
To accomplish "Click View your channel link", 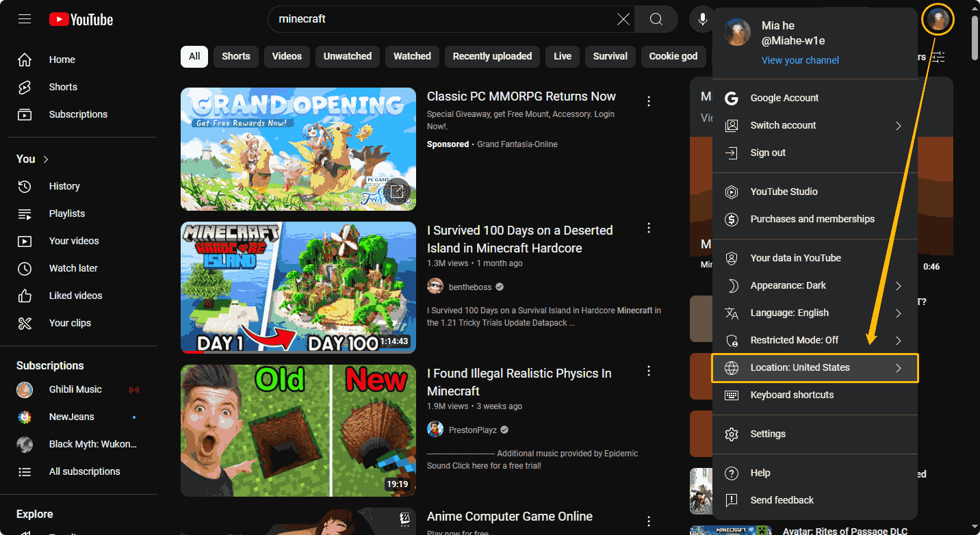I will pyautogui.click(x=800, y=60).
